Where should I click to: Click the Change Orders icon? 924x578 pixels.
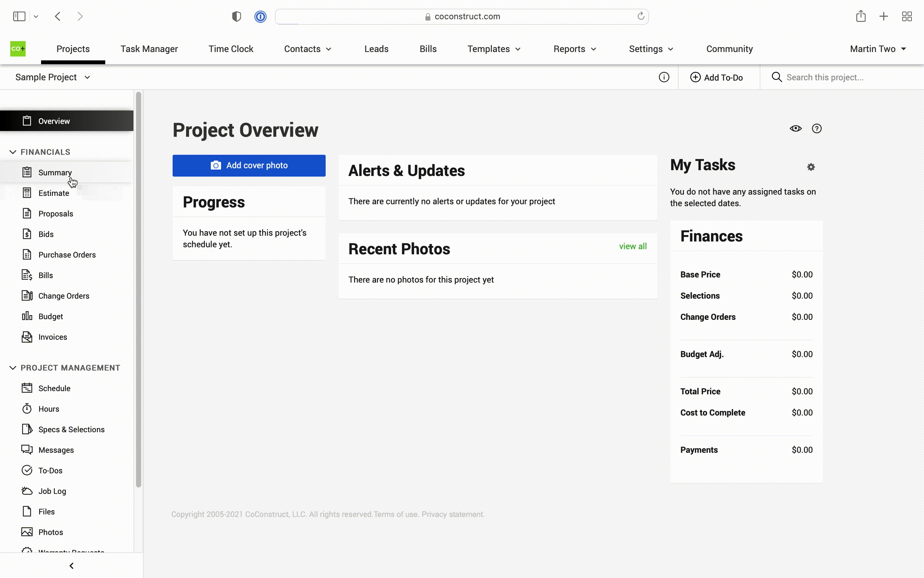(x=27, y=295)
